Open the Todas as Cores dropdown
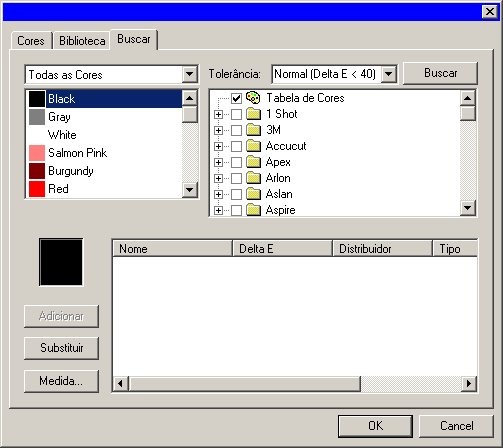The height and width of the screenshot is (448, 503). 190,74
